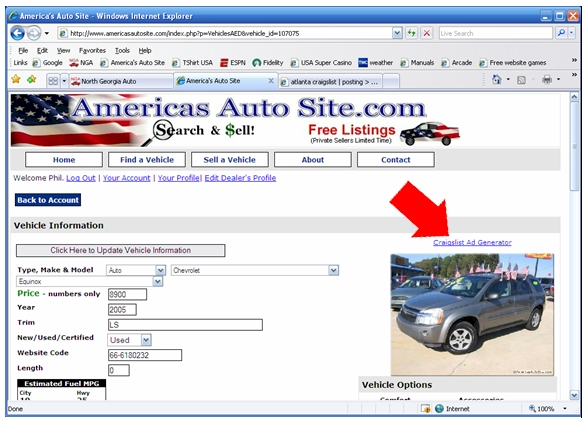Open the File menu
The image size is (587, 421).
pyautogui.click(x=23, y=51)
